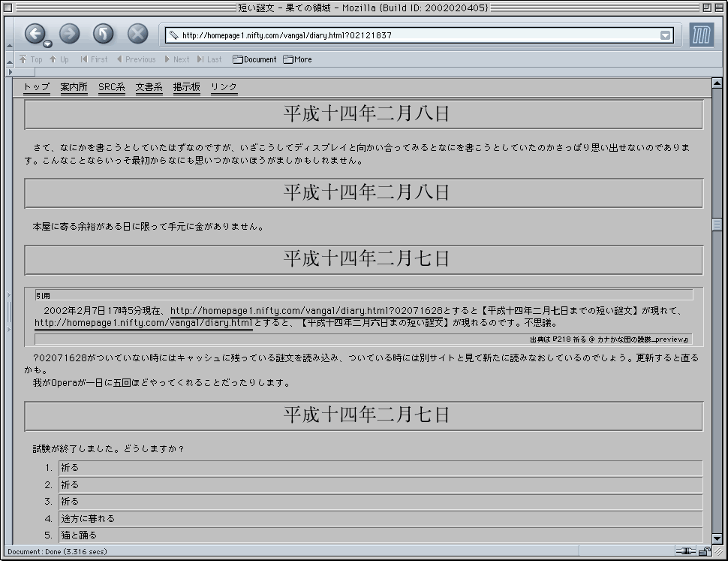This screenshot has width=728, height=561.
Task: Click the Back navigation button
Action: (x=34, y=33)
